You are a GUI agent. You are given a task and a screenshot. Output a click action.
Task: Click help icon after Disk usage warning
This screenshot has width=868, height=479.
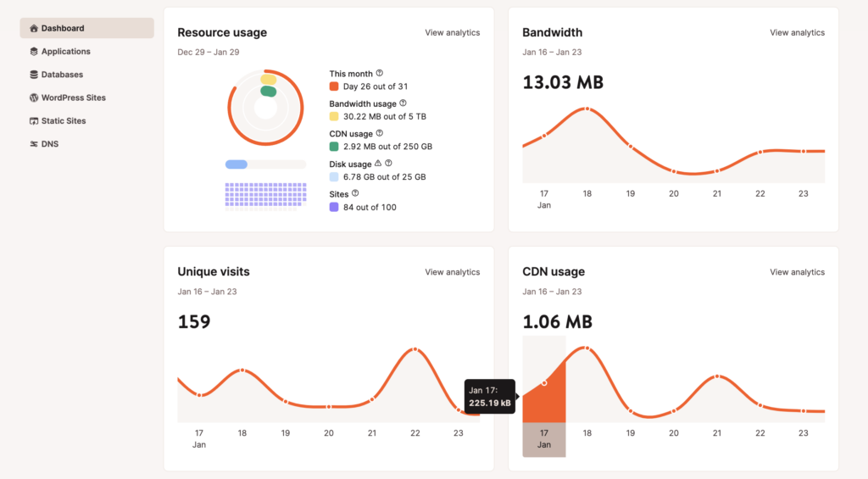pyautogui.click(x=388, y=164)
